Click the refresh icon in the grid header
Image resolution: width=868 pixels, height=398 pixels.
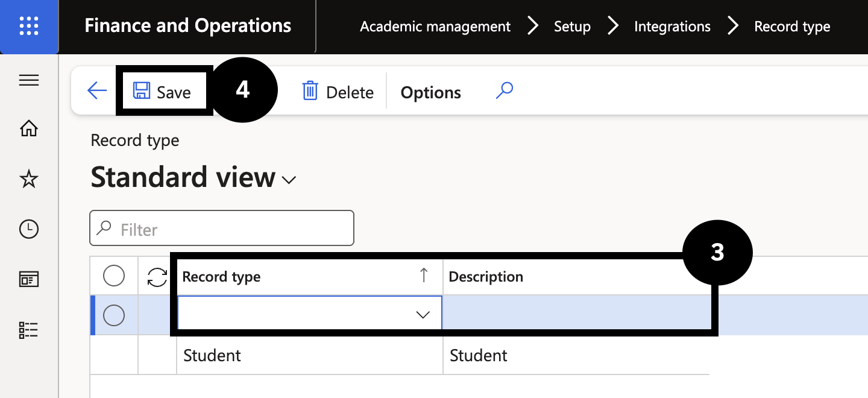pyautogui.click(x=157, y=277)
